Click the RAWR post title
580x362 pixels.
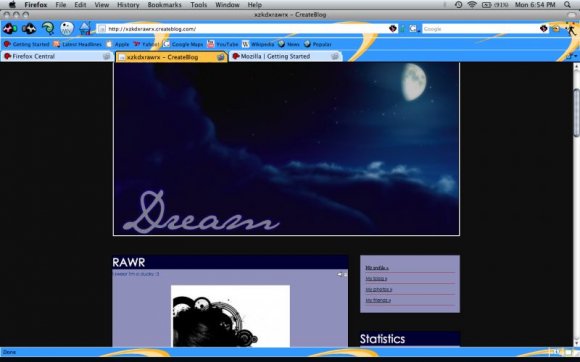(x=129, y=263)
